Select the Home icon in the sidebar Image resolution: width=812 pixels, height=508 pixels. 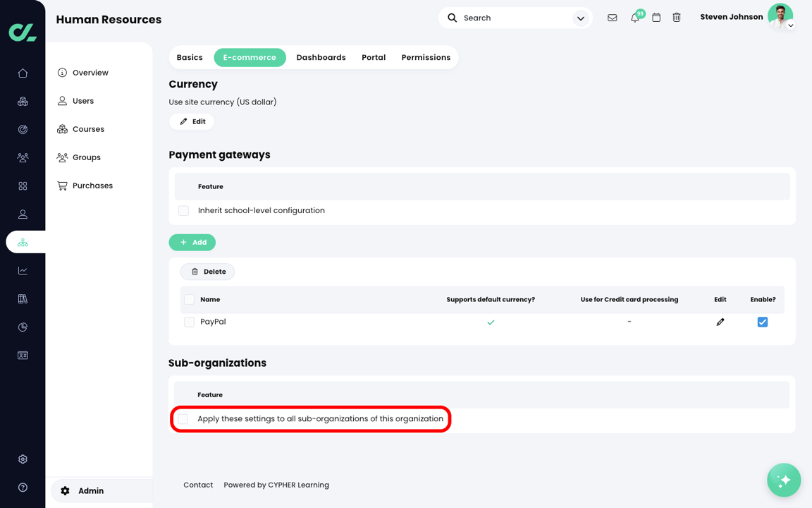(x=23, y=73)
